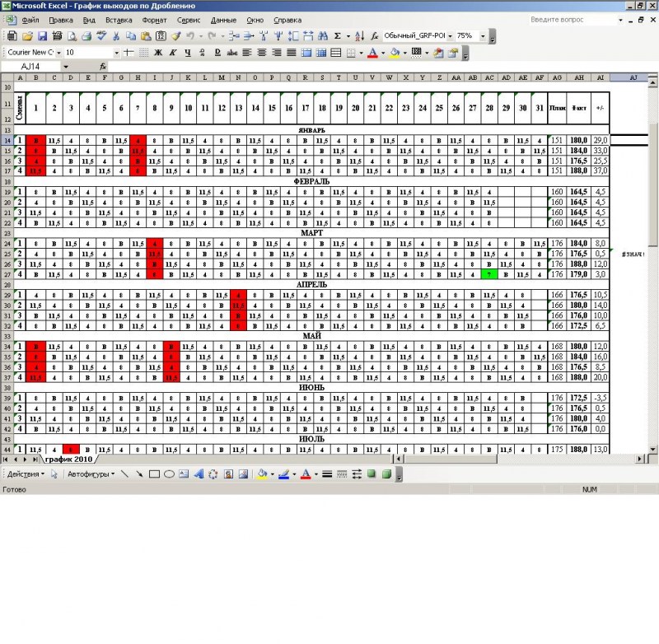Viewport: 659px width, 644px height.
Task: Choose the Select Objects pointer tool
Action: click(54, 474)
